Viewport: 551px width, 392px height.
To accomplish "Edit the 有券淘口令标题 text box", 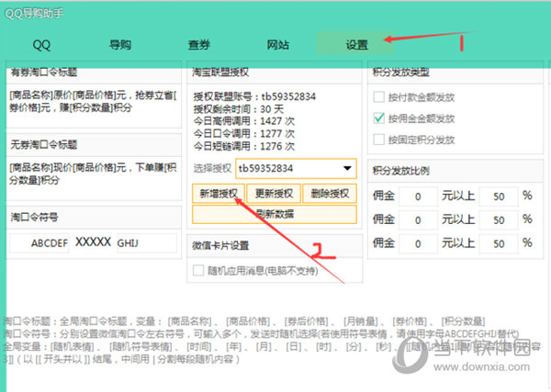I will point(94,106).
